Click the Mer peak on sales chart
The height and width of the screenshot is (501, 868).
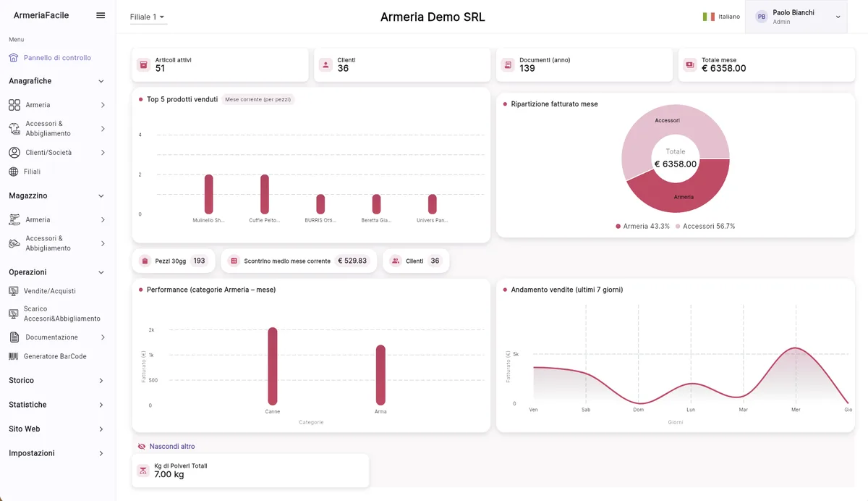click(x=796, y=348)
